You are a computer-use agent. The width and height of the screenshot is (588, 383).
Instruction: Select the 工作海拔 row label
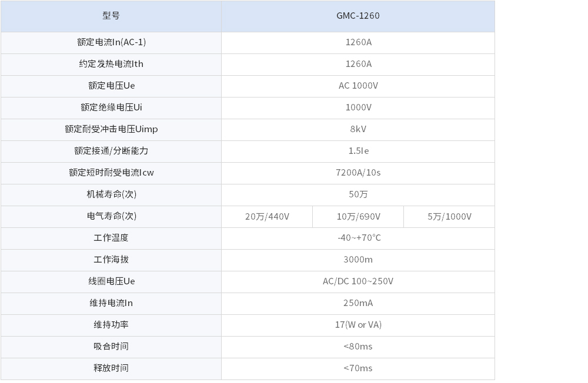[111, 260]
